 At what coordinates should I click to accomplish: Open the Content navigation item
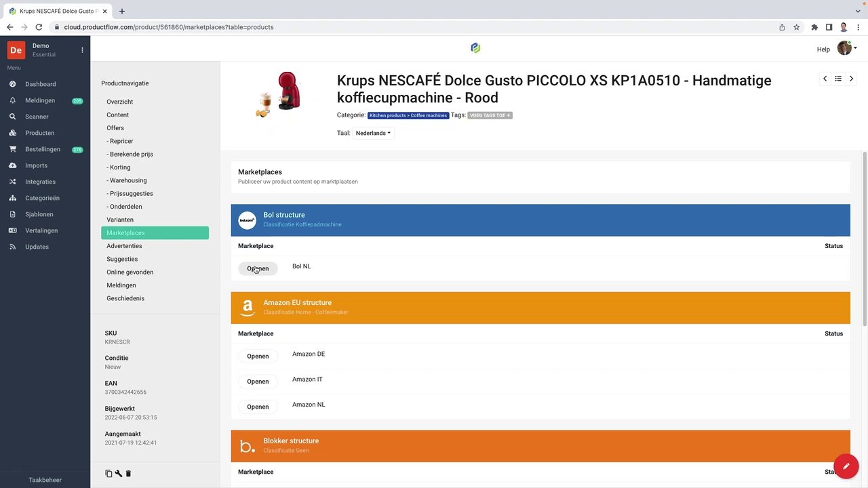tap(117, 115)
